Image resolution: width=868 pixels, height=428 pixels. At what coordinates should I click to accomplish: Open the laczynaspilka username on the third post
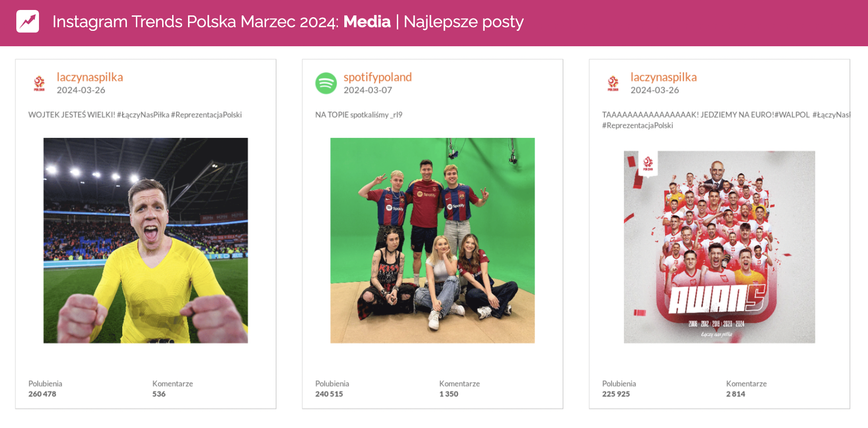point(664,77)
